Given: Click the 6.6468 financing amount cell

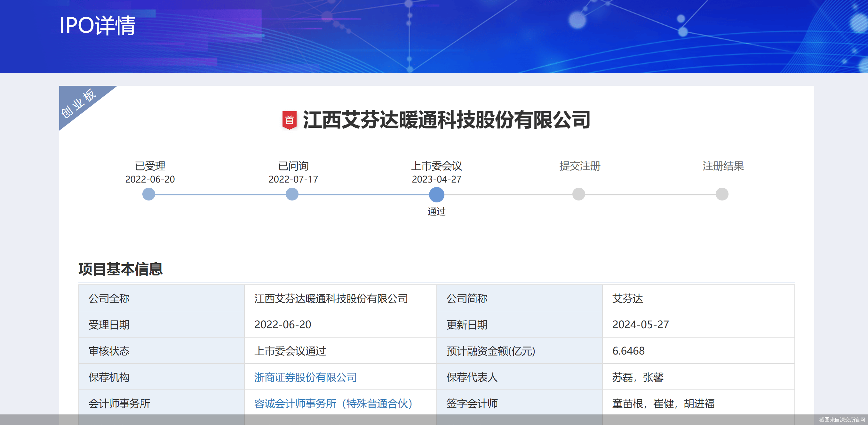Looking at the screenshot, I should tap(628, 351).
